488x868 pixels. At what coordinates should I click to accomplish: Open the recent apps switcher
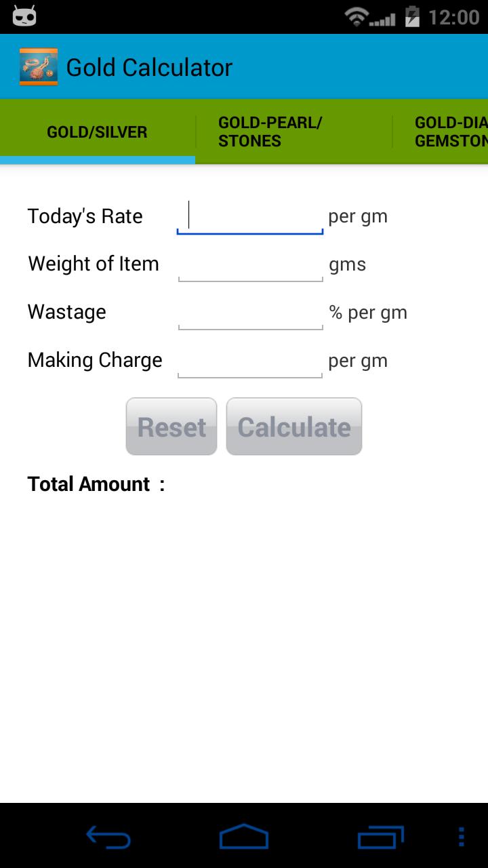380,837
